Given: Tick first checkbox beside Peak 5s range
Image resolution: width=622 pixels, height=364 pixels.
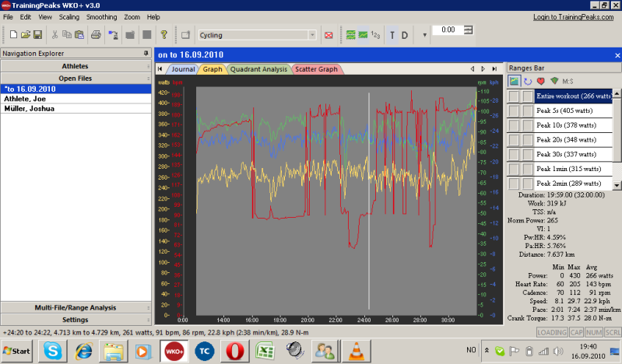Looking at the screenshot, I should pos(514,111).
